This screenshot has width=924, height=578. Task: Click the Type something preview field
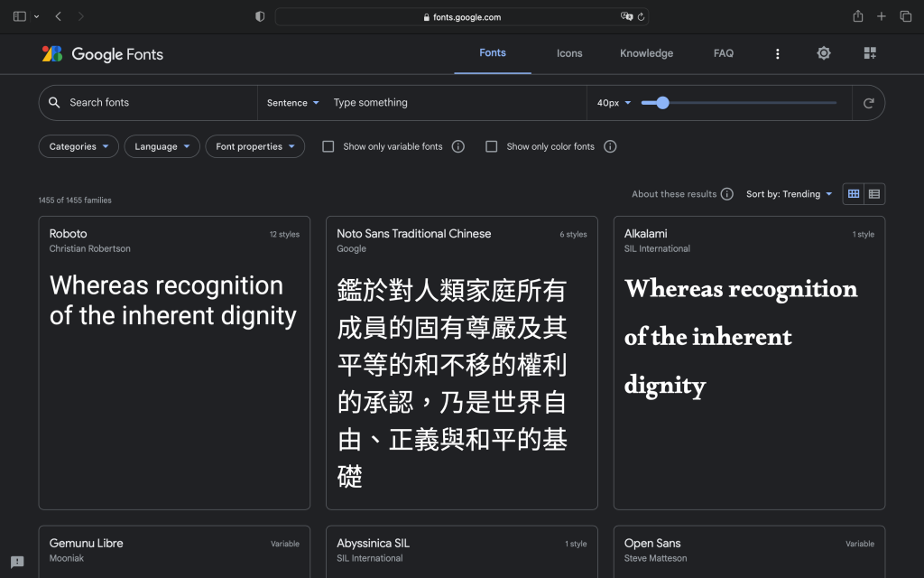(457, 103)
